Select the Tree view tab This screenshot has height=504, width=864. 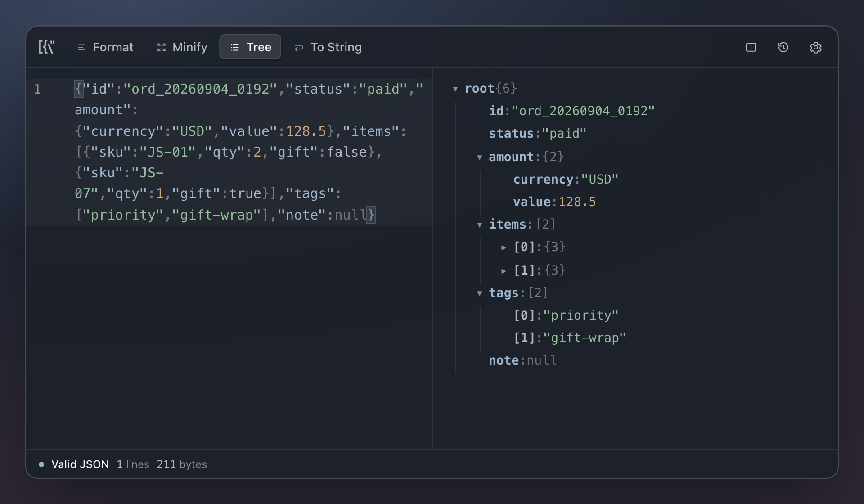point(250,47)
